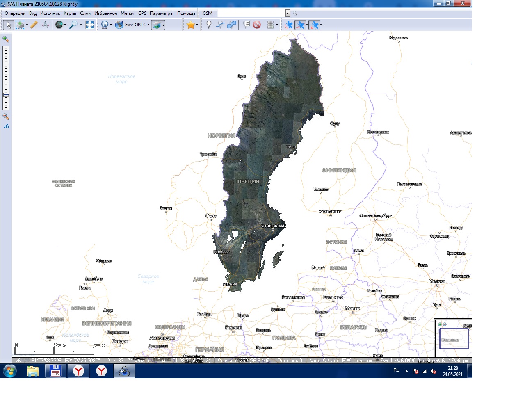Expand the Swe_ORTO map source dropdown
The width and height of the screenshot is (525, 420).
148,25
